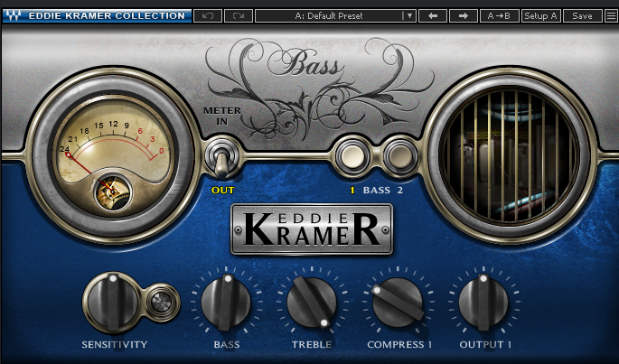Select Bass type 2 button
Viewport: 619px width, 364px height.
[x=400, y=157]
